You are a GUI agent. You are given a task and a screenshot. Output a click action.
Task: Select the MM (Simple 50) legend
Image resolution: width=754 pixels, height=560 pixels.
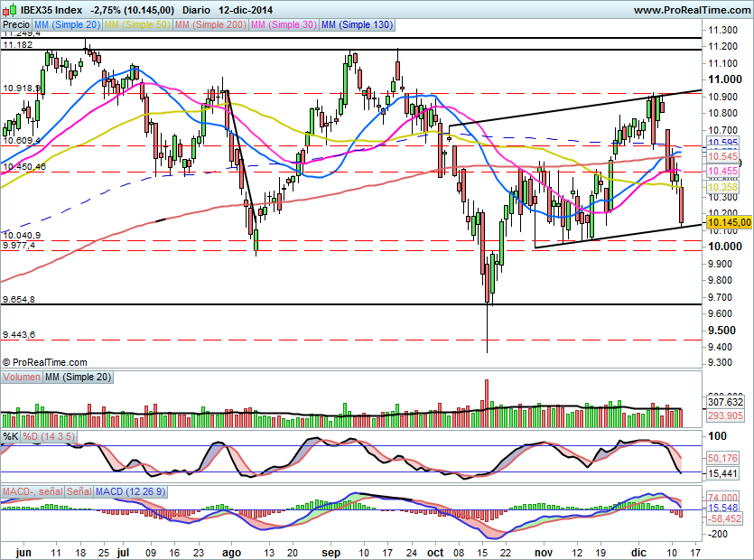click(137, 24)
